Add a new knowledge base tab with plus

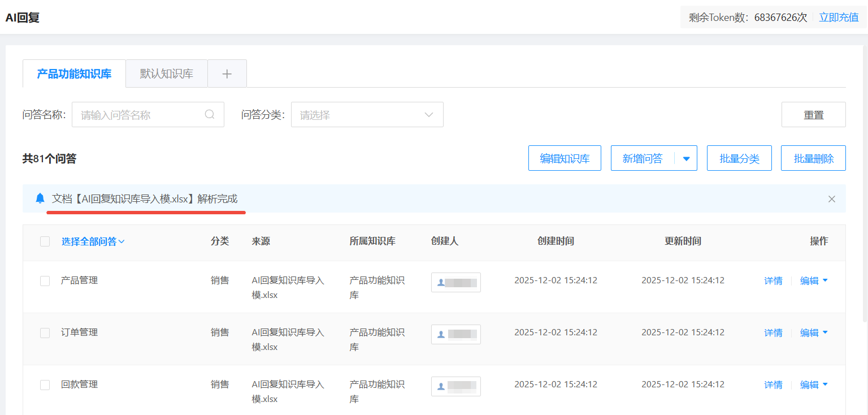coord(227,74)
